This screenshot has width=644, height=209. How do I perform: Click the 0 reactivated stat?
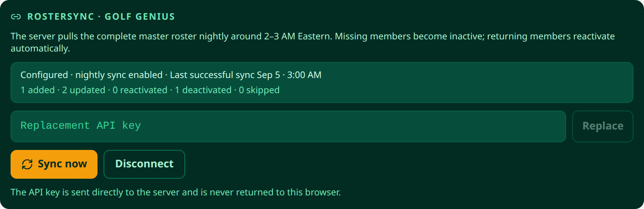(140, 90)
